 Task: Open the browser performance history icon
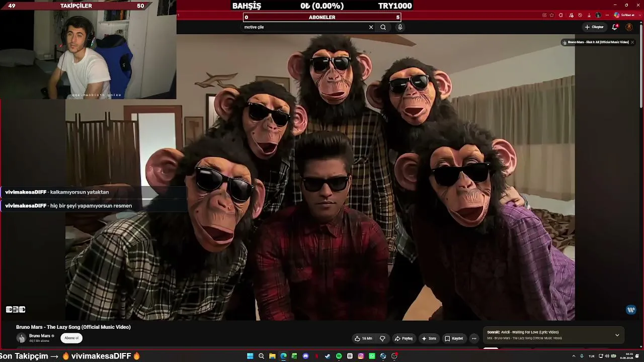(x=580, y=15)
